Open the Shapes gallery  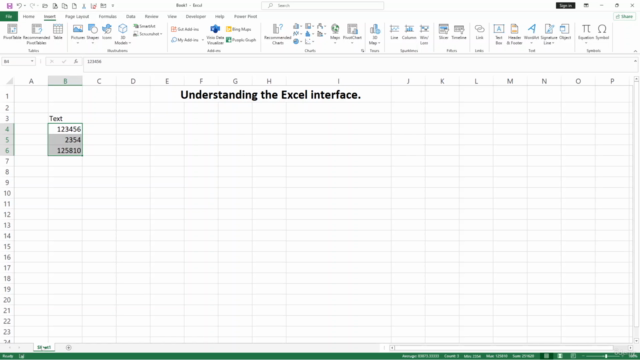(93, 33)
